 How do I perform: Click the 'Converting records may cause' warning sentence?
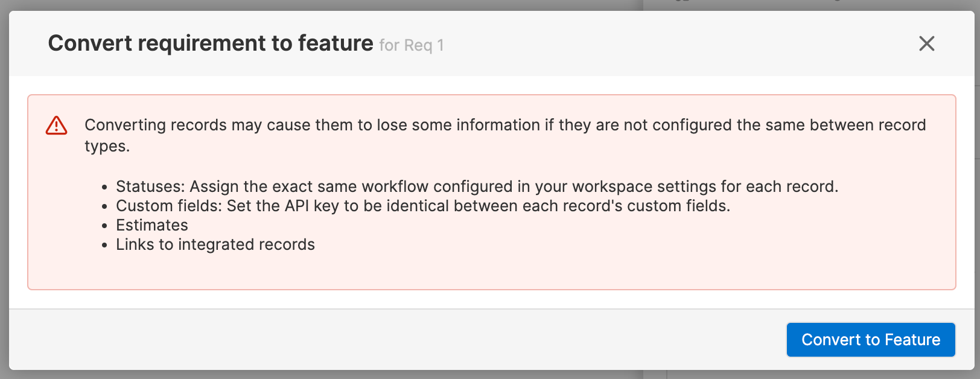(x=505, y=135)
